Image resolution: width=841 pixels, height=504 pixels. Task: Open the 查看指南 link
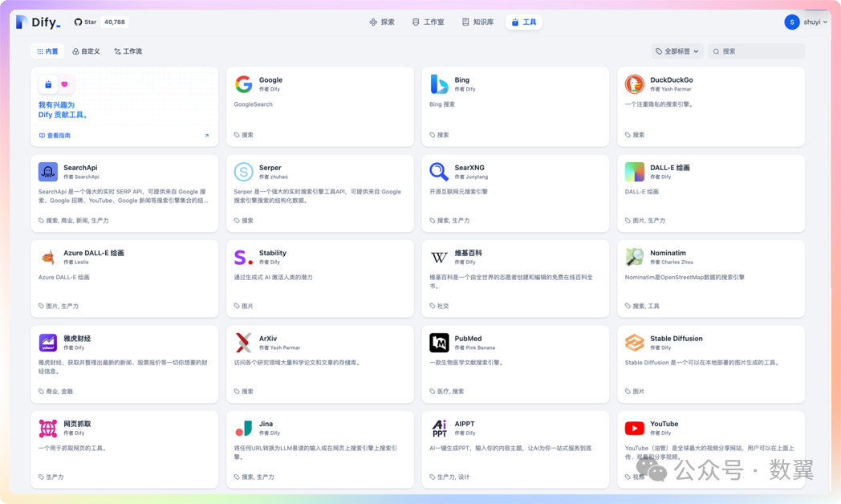55,136
